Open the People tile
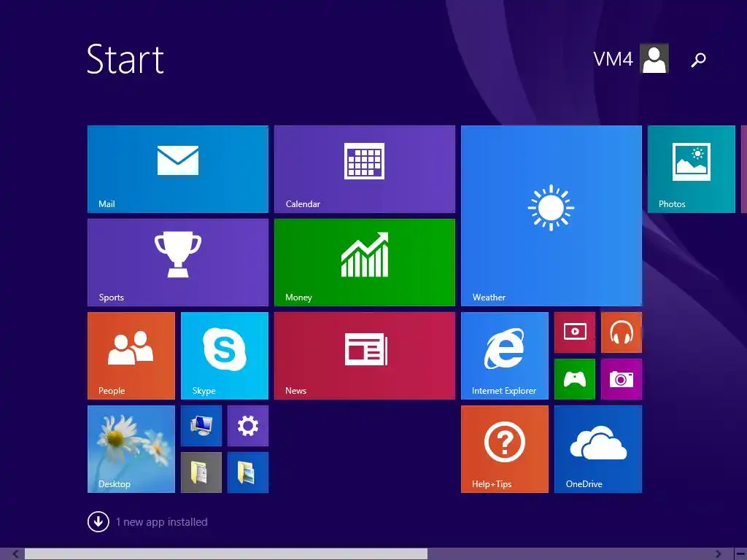Screen dimensions: 747x560 coord(131,356)
